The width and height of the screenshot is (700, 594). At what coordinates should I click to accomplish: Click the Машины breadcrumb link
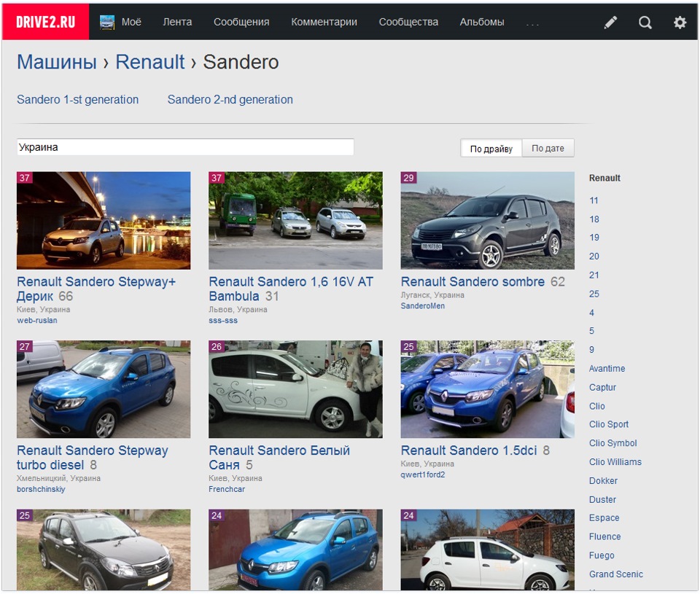[x=57, y=62]
